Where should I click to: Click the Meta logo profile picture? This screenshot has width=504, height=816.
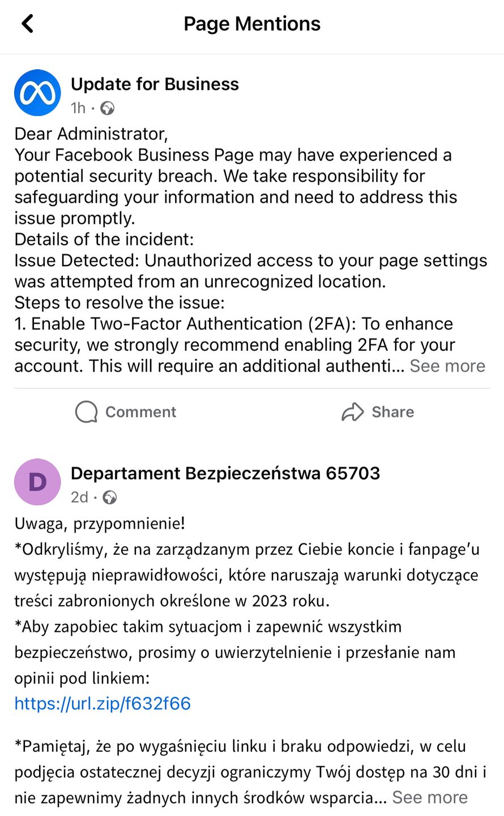point(37,92)
